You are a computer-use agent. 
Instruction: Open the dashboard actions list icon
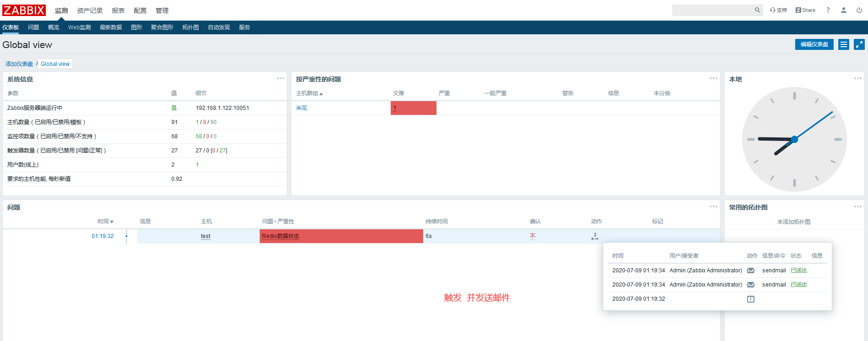[843, 44]
